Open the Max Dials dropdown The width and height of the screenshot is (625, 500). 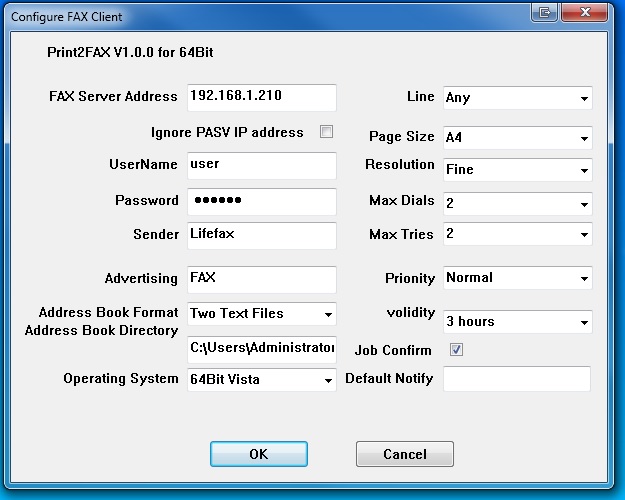pyautogui.click(x=517, y=204)
